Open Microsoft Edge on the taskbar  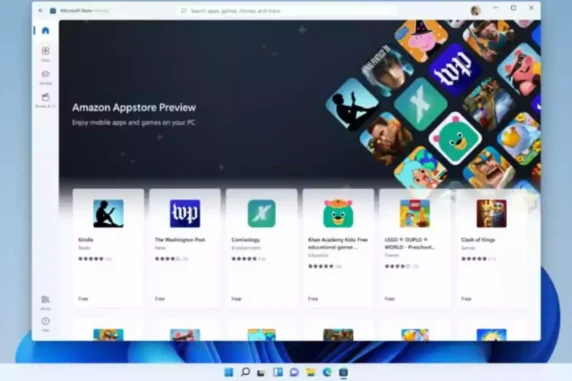point(327,372)
